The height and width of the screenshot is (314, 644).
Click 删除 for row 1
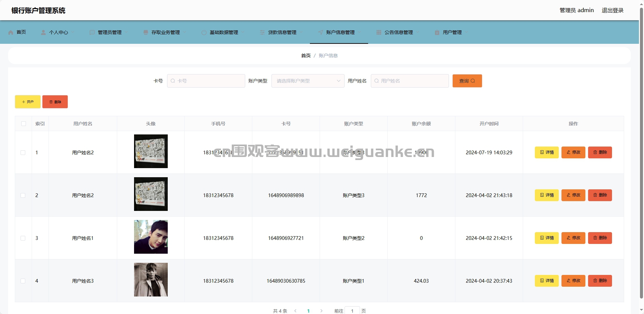tap(600, 153)
